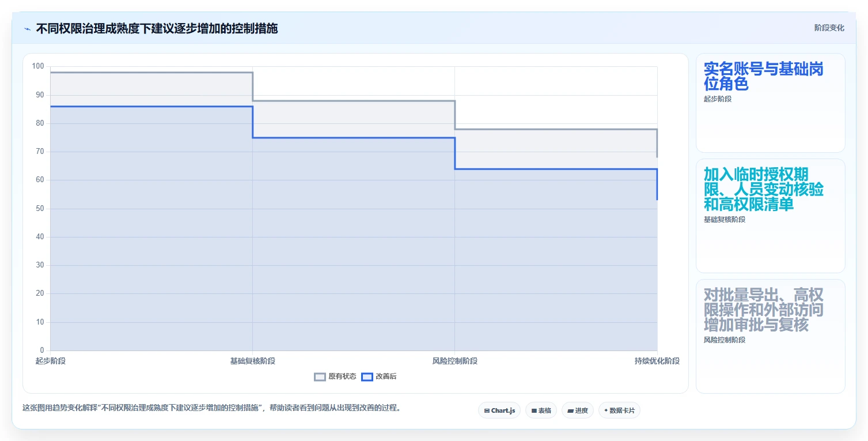Open the 加入临时授权期限 card

(771, 216)
